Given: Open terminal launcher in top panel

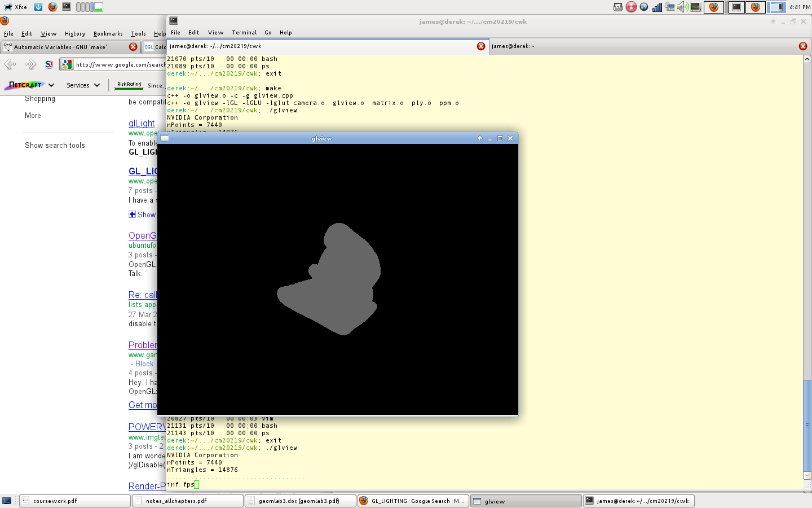Looking at the screenshot, I should [x=67, y=7].
